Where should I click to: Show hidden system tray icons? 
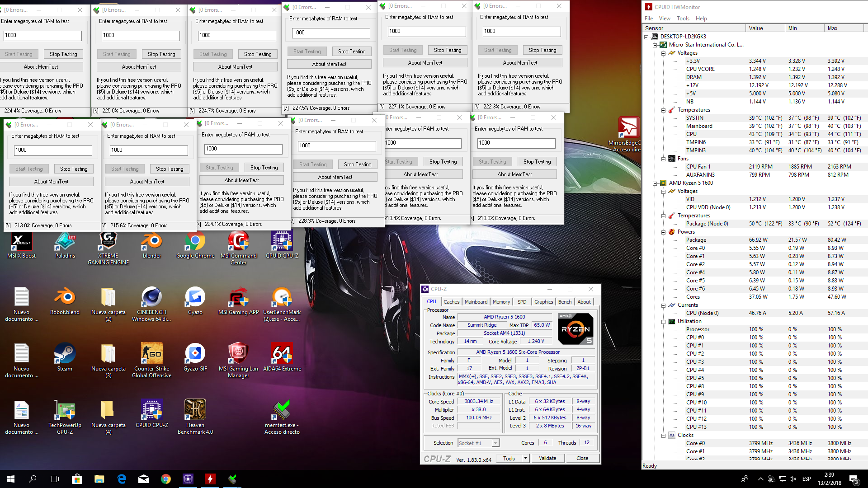point(760,479)
